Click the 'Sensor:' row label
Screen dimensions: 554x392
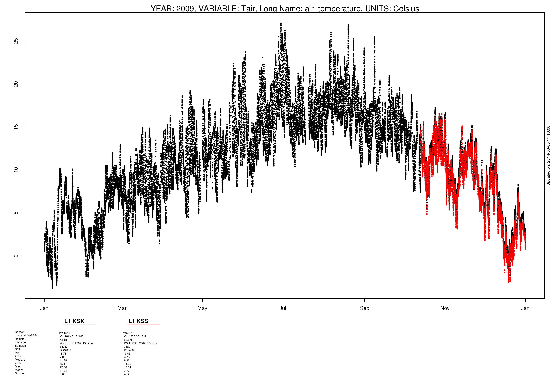click(x=20, y=332)
